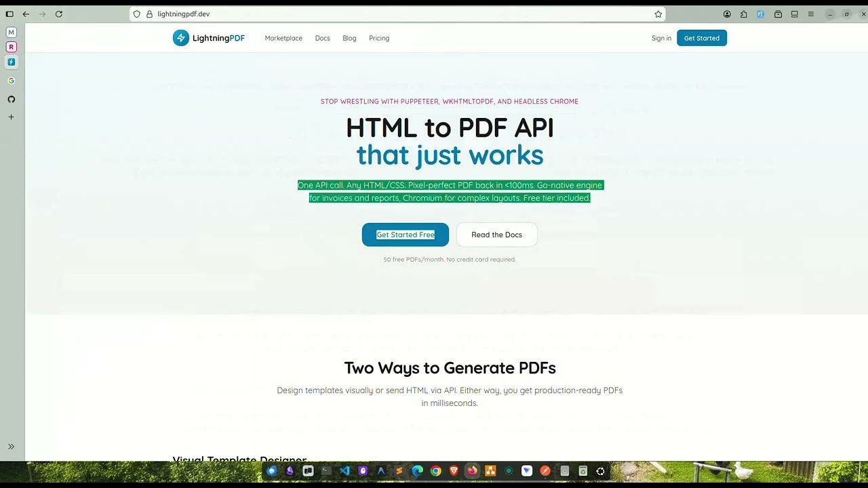868x488 pixels.
Task: Open the Google tab in vertical sidebar
Action: click(11, 80)
